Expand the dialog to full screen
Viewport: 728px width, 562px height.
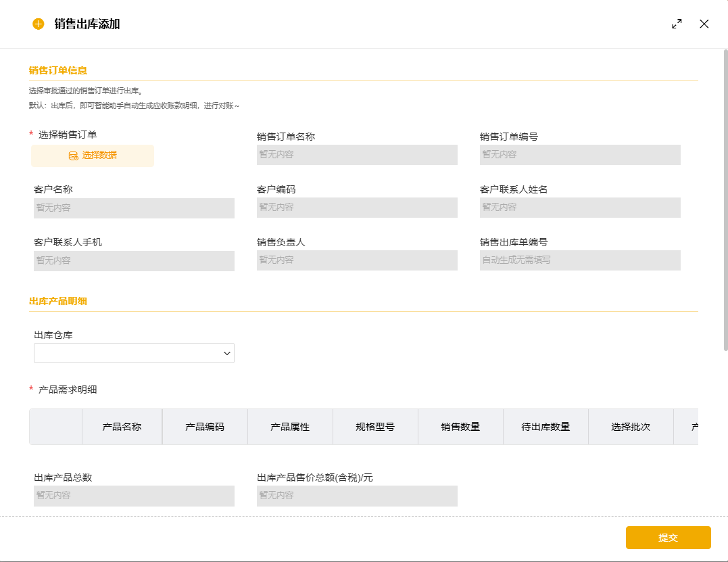(677, 24)
